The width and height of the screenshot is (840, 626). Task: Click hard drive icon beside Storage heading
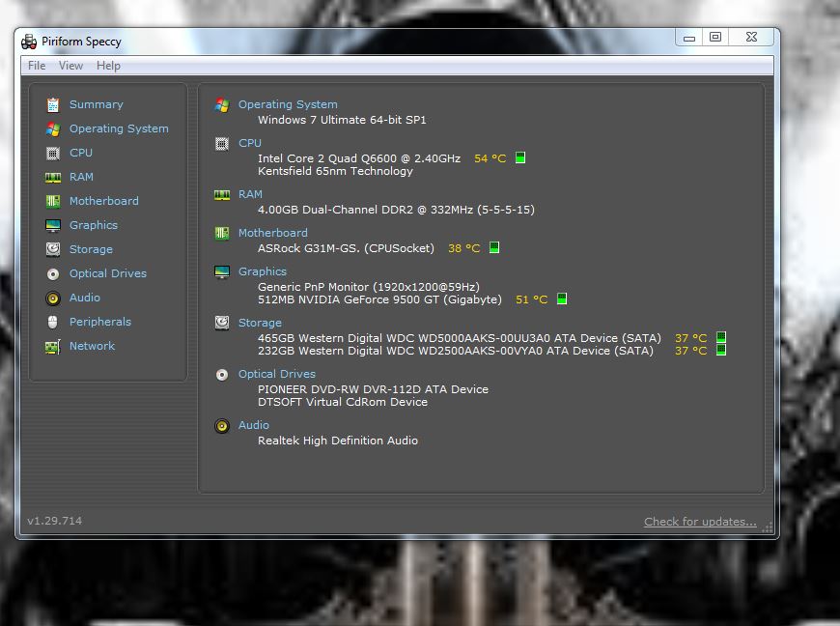click(222, 323)
